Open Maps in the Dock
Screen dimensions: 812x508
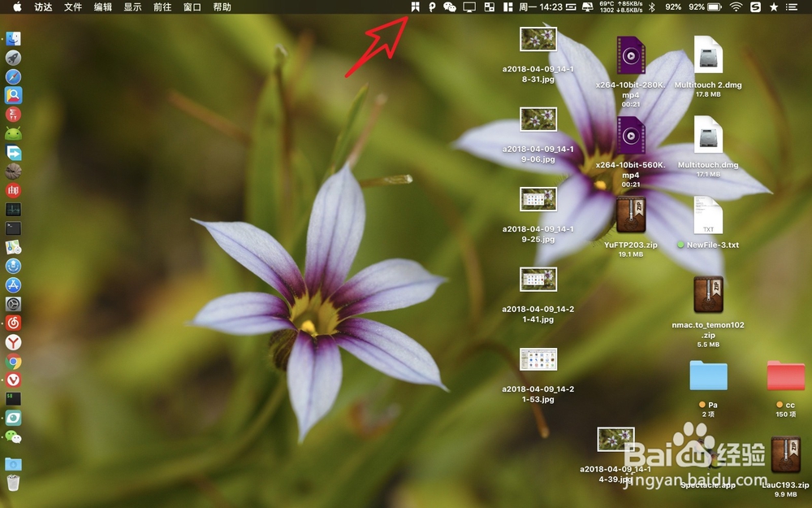click(x=13, y=247)
